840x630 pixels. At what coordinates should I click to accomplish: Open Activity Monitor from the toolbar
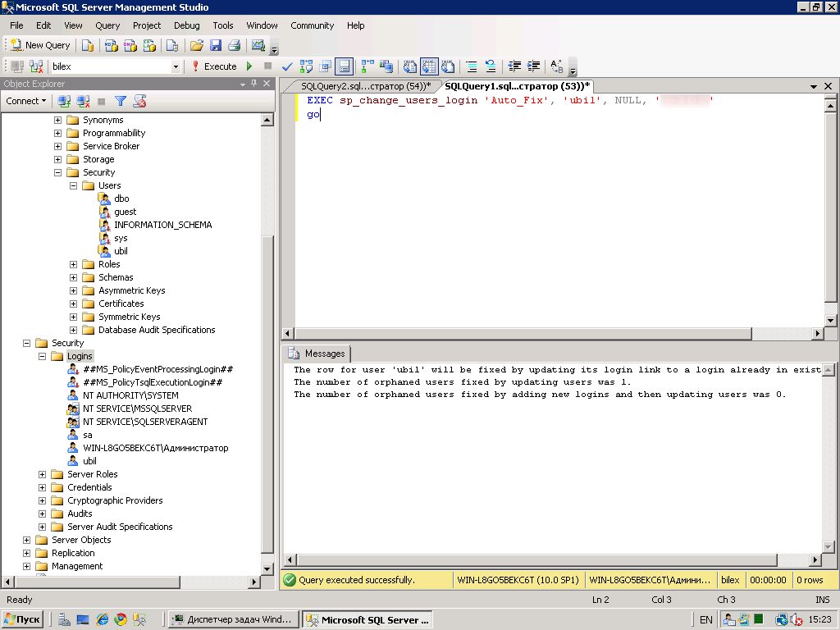tap(258, 46)
